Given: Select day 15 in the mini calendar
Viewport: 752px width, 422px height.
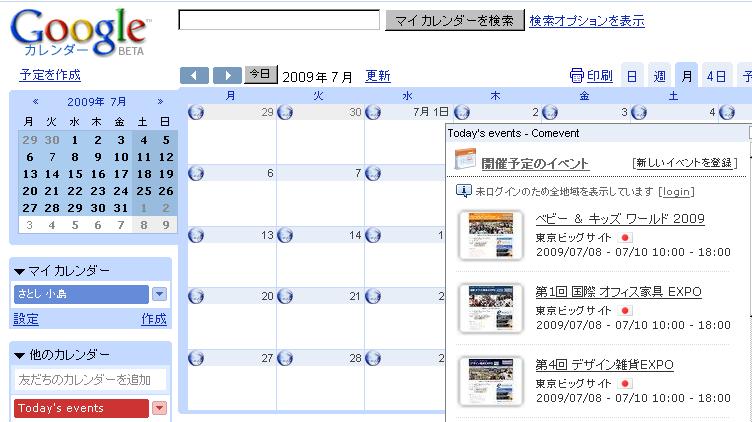Looking at the screenshot, I should pos(75,174).
